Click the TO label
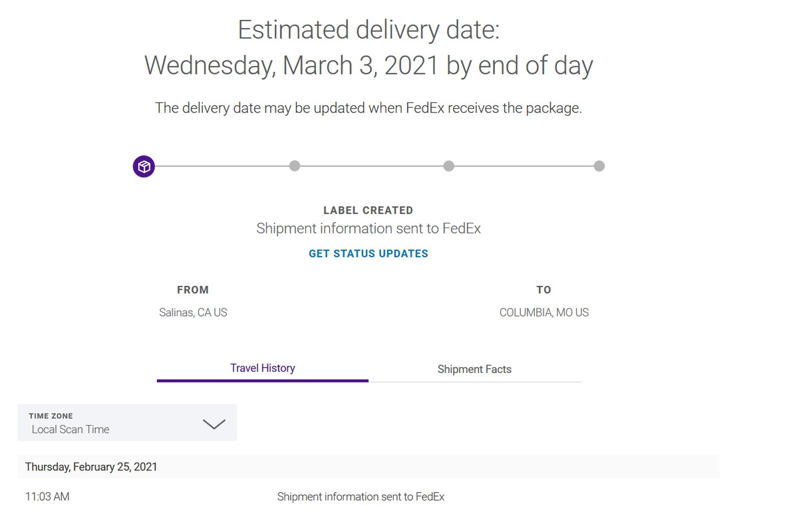This screenshot has width=791, height=532. 544,290
